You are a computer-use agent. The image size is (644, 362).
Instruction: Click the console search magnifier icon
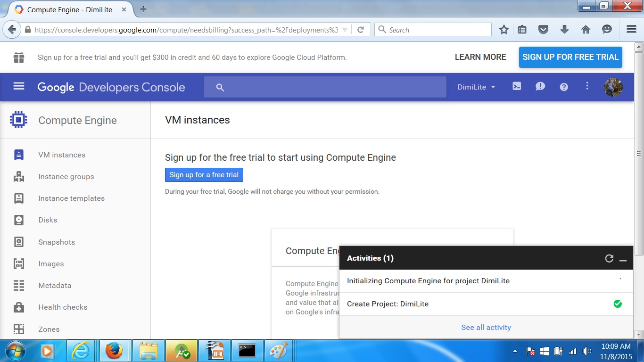tap(220, 87)
